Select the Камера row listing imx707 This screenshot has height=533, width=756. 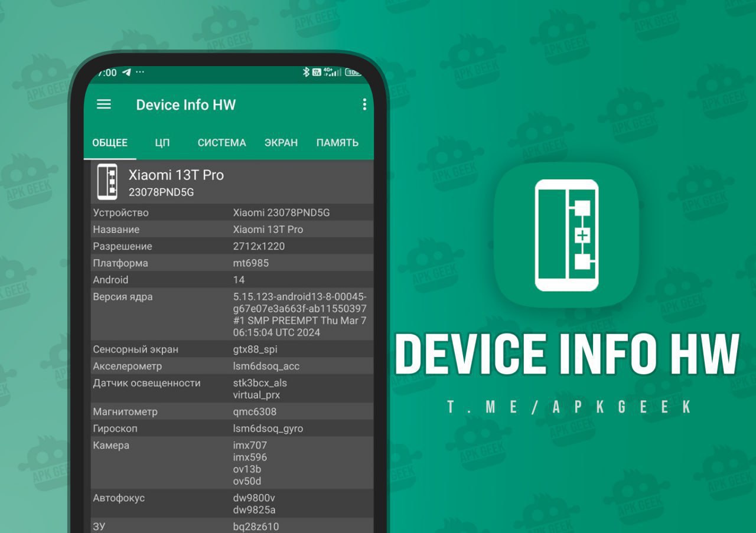(x=232, y=463)
